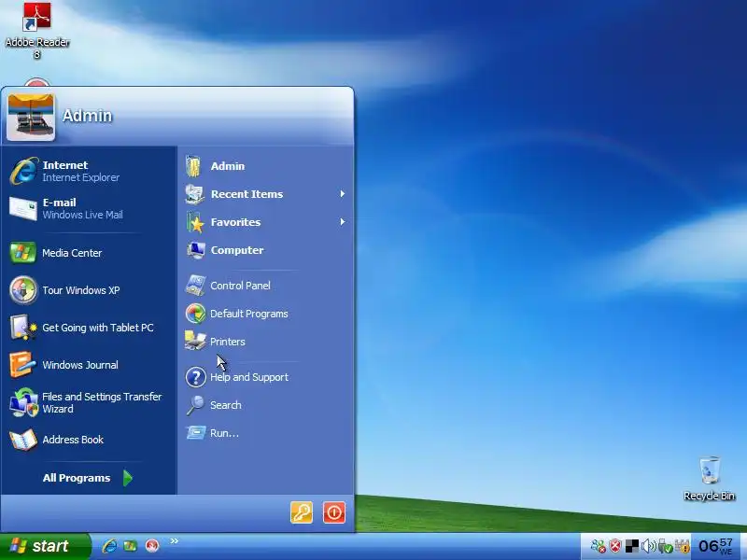Screen dimensions: 747x560
Task: Open Computer
Action: click(266, 250)
